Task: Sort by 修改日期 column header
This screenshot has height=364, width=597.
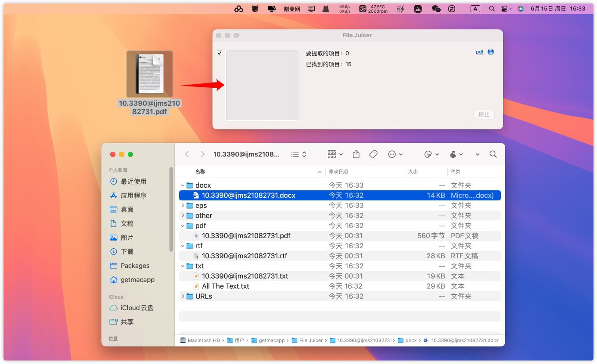Action: (x=338, y=172)
